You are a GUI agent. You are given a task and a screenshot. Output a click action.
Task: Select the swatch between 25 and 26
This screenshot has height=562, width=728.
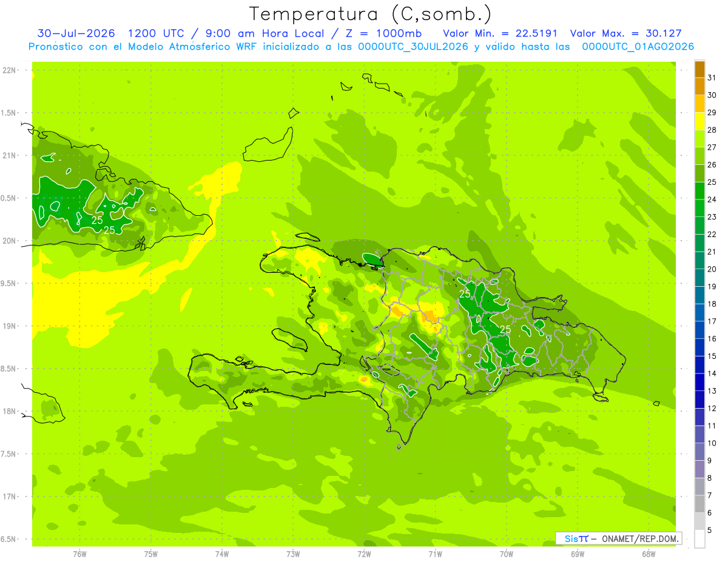tap(699, 173)
